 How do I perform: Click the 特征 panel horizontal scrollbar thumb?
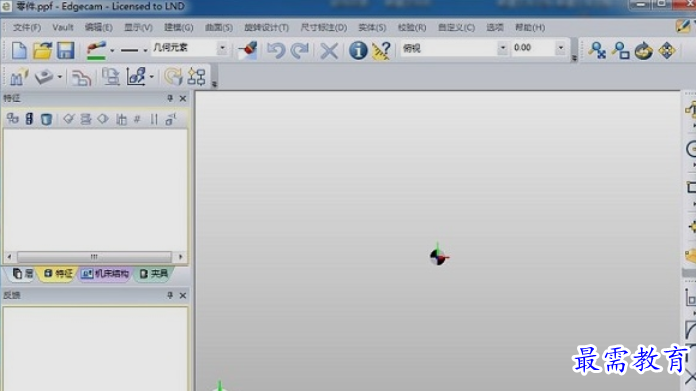[94, 257]
